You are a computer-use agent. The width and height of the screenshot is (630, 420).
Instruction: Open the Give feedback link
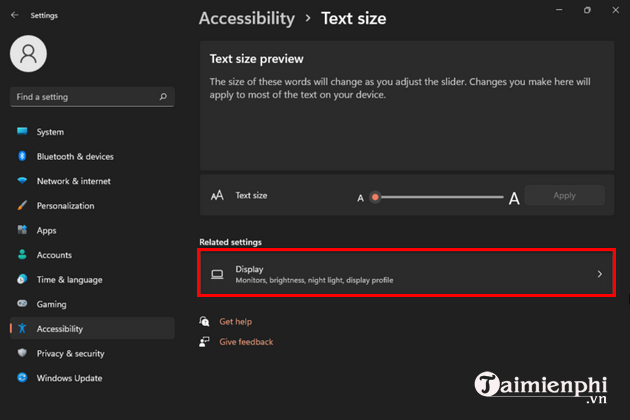(x=246, y=342)
